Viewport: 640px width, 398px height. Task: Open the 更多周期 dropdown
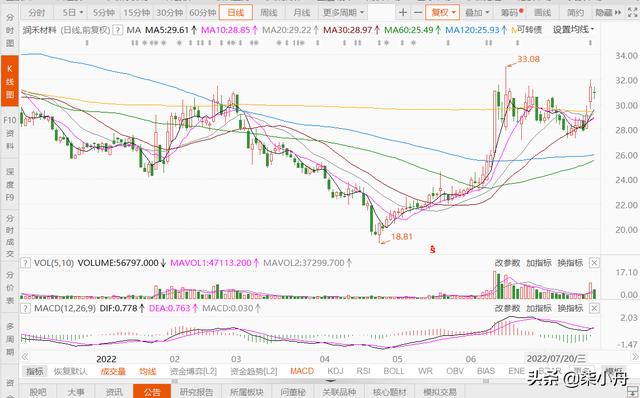pos(343,13)
